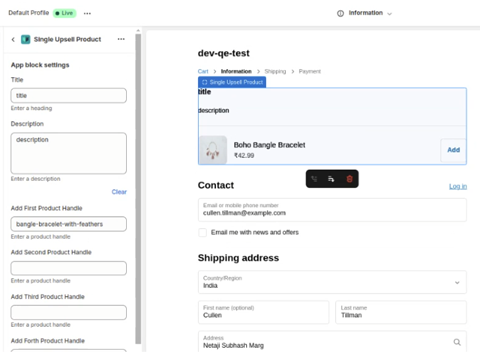This screenshot has width=480, height=360.
Task: Click the Log in link
Action: (458, 186)
